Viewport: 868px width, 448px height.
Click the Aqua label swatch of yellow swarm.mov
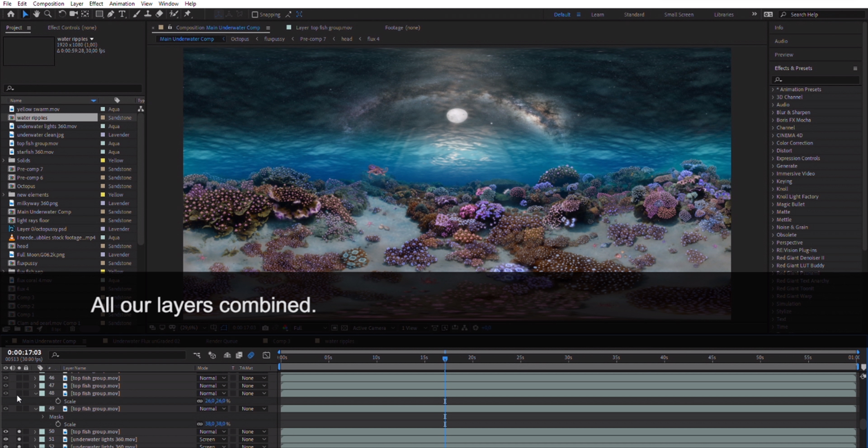click(x=103, y=109)
